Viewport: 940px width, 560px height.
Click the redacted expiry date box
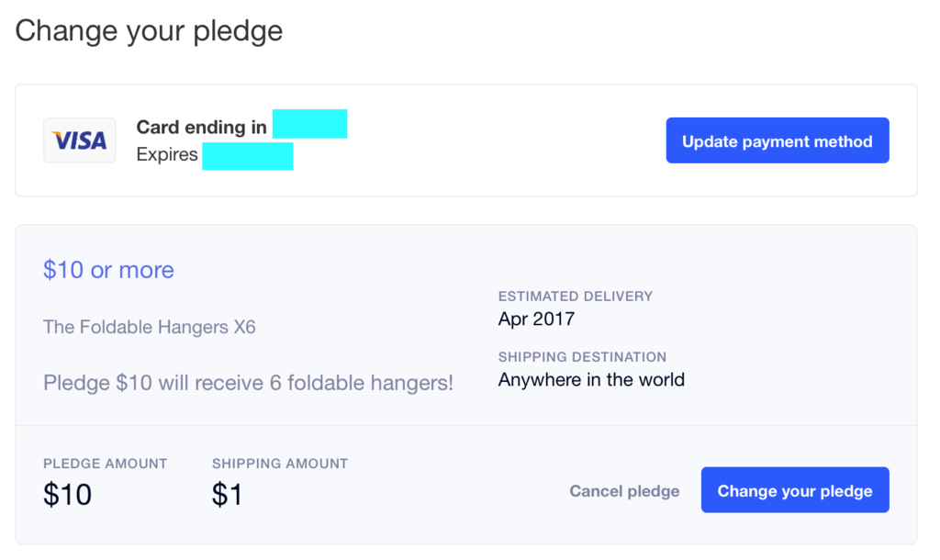(x=247, y=156)
